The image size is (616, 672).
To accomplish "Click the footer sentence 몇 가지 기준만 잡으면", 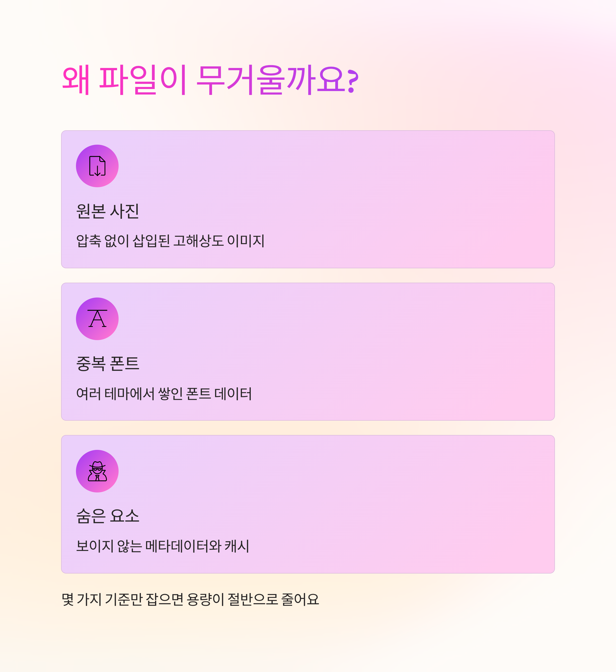I will [x=123, y=599].
